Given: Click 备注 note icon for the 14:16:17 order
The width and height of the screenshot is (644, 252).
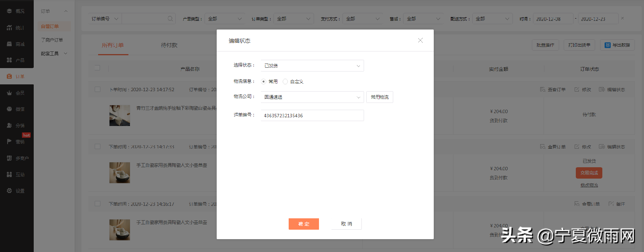Looking at the screenshot, I should (611, 204).
